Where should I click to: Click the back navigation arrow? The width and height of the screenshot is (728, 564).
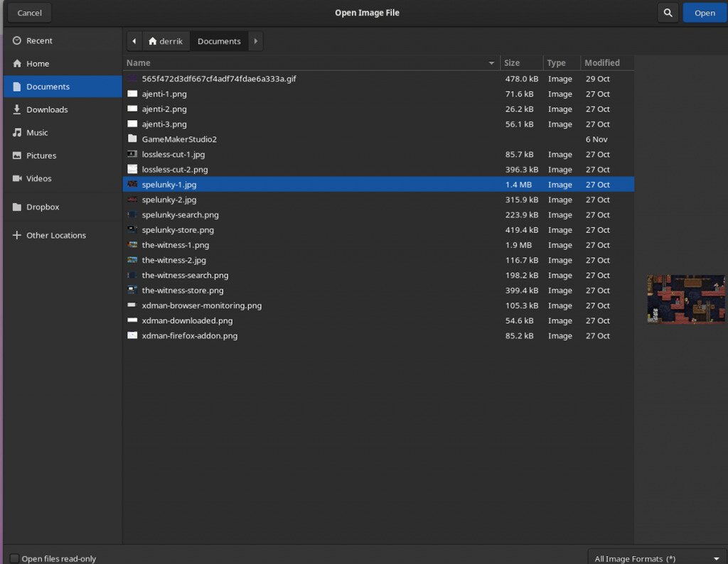[134, 40]
